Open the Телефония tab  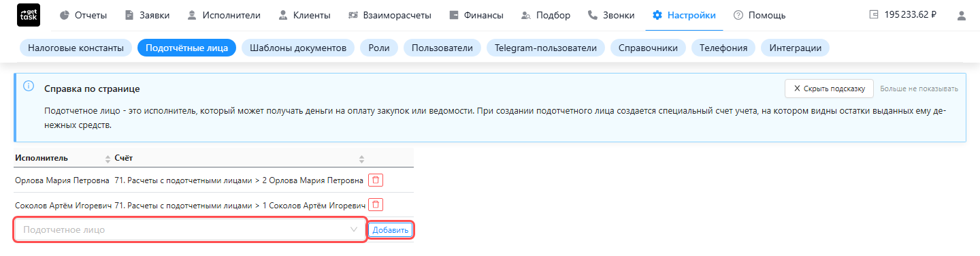(x=723, y=48)
